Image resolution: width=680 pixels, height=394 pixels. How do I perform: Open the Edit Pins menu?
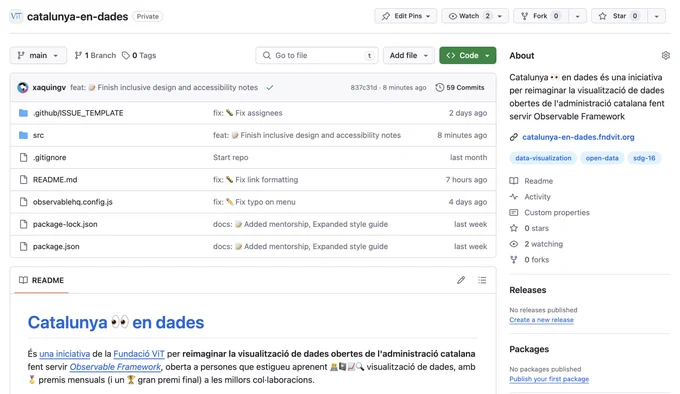pos(405,16)
